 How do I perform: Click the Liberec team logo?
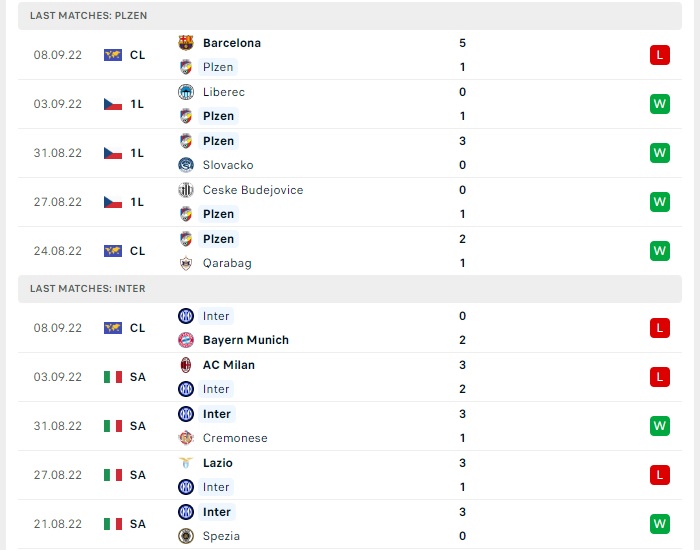[186, 92]
